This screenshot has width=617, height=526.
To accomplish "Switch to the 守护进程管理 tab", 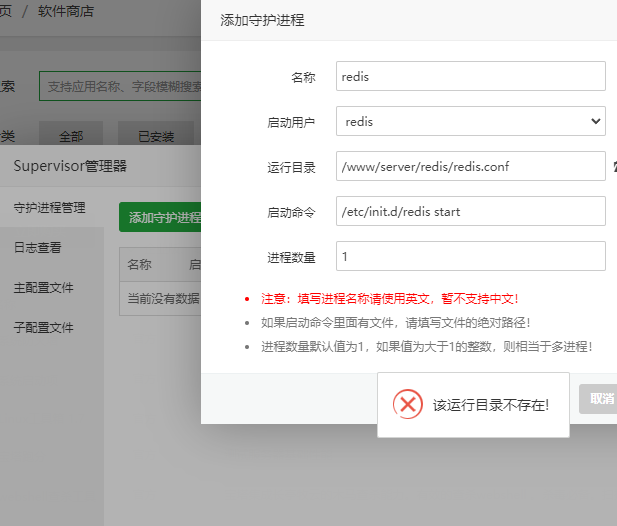I will pyautogui.click(x=50, y=207).
